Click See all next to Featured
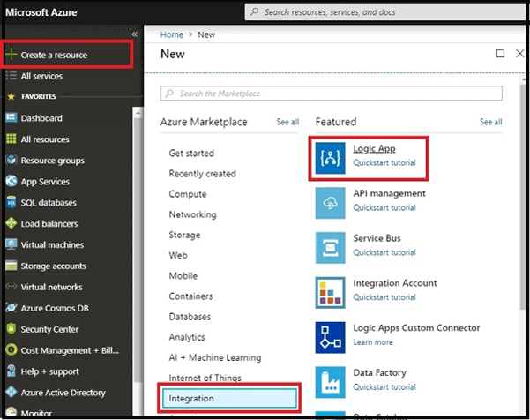Screen dimensions: 530x420 pyautogui.click(x=491, y=122)
